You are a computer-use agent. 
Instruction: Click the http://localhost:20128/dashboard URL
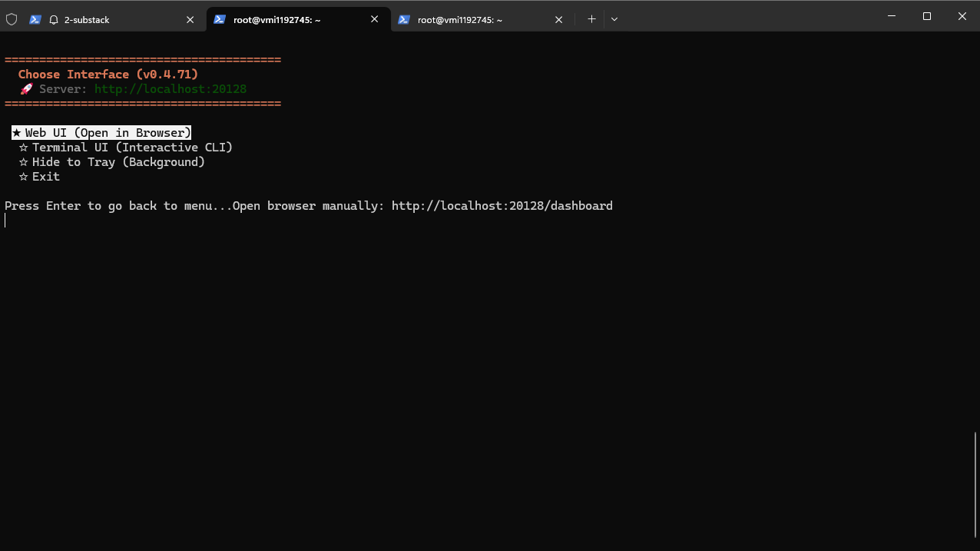click(502, 206)
